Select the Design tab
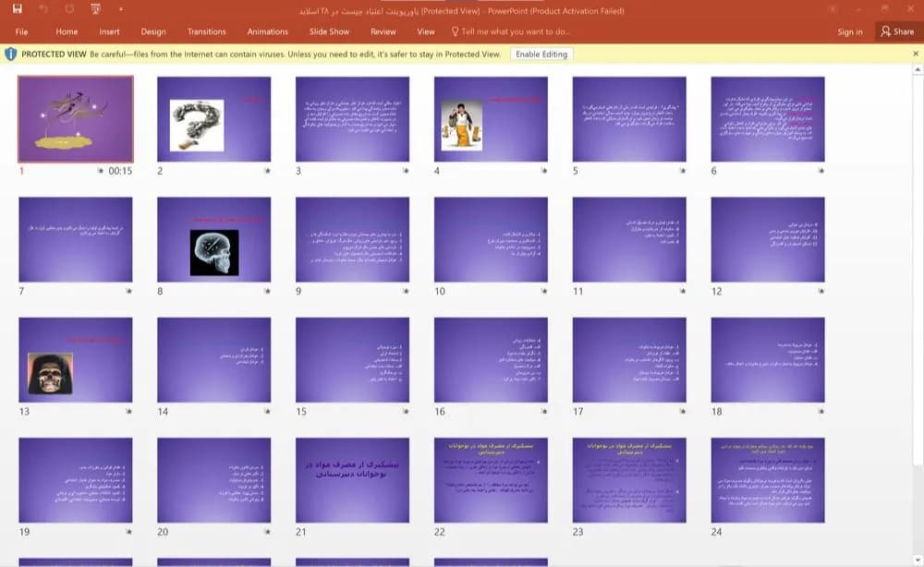Screen dimensions: 924x567 click(x=153, y=31)
